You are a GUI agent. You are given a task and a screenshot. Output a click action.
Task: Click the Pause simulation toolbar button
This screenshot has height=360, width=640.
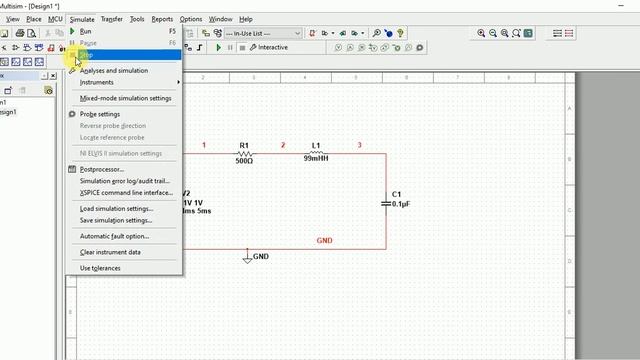[230, 48]
